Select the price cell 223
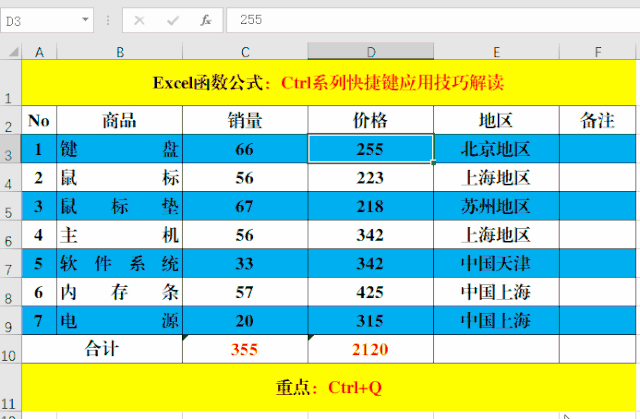Screen dimensions: 640x419 pos(371,177)
